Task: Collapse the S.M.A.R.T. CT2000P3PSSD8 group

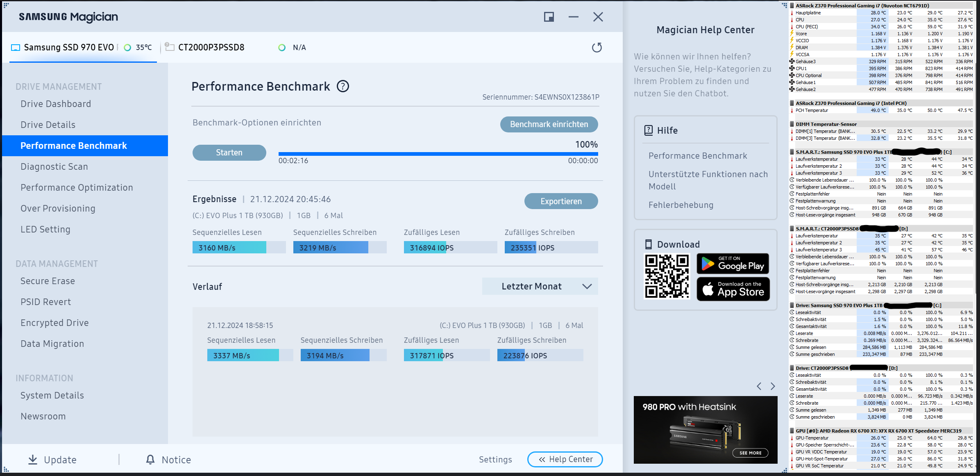Action: [792, 229]
